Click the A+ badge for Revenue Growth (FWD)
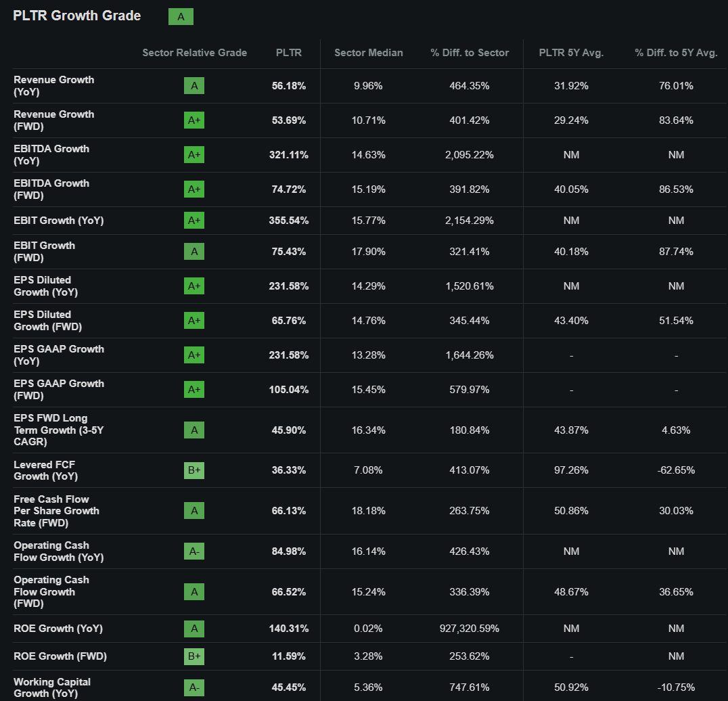728x701 pixels. pos(194,120)
